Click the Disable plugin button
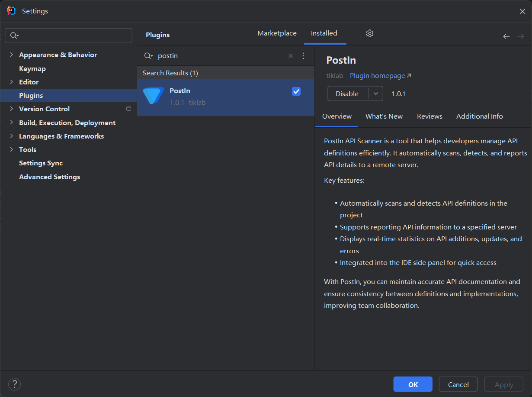 [x=347, y=94]
